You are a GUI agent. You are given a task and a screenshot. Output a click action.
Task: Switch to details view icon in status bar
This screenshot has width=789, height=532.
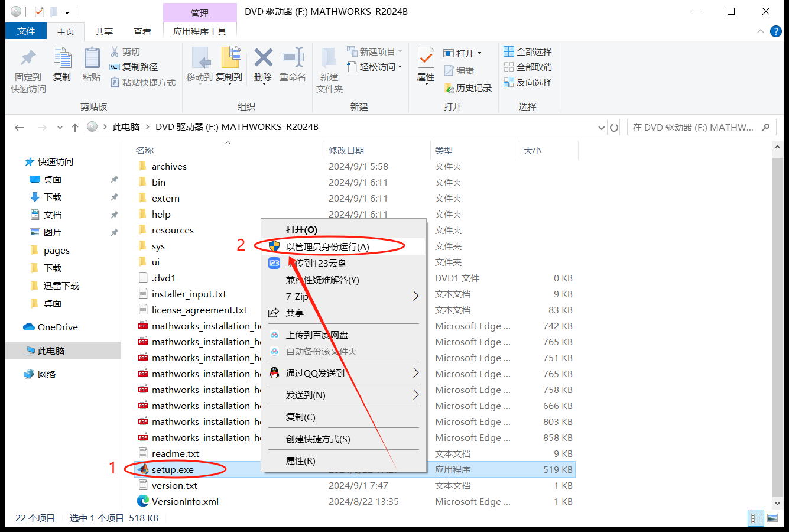pos(756,518)
